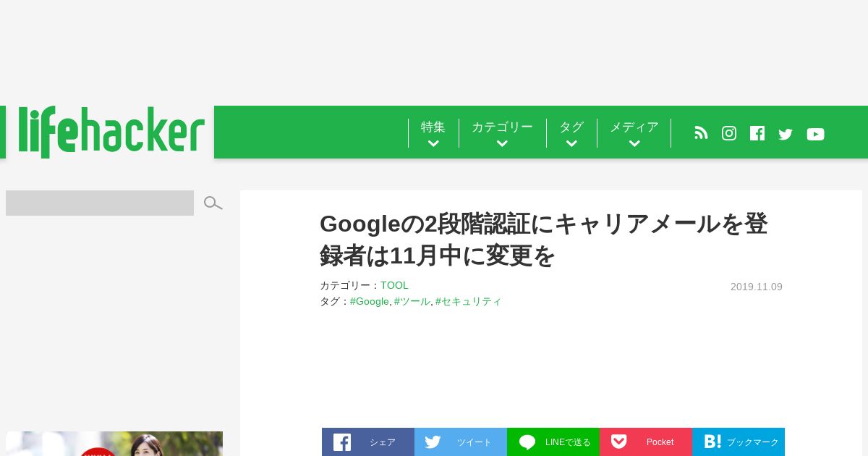The image size is (868, 456).
Task: Click the #Google tag link
Action: click(x=370, y=301)
